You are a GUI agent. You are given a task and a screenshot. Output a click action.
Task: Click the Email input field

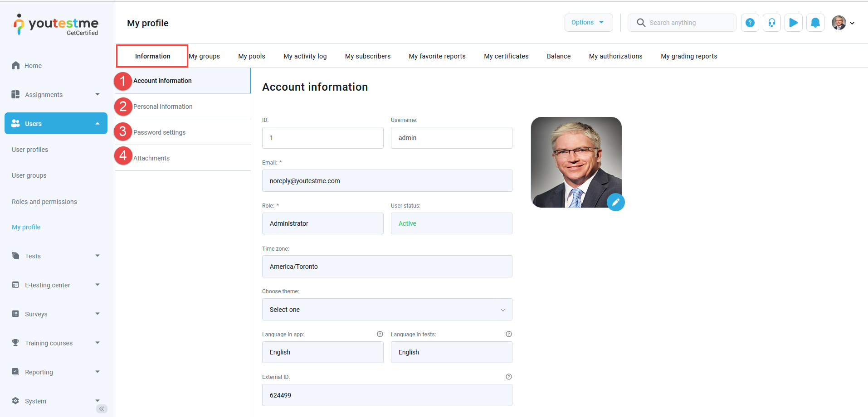387,181
